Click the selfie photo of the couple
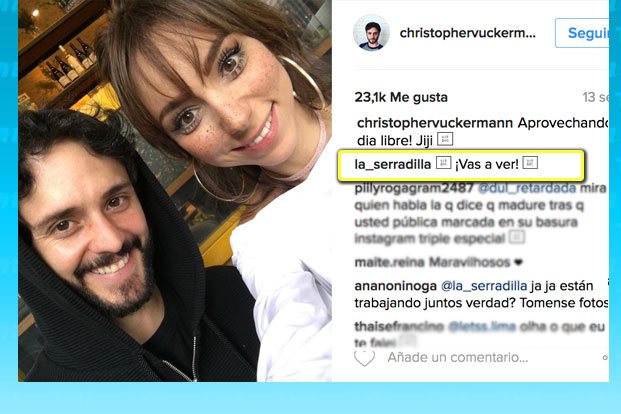This screenshot has width=621, height=414. 175,191
